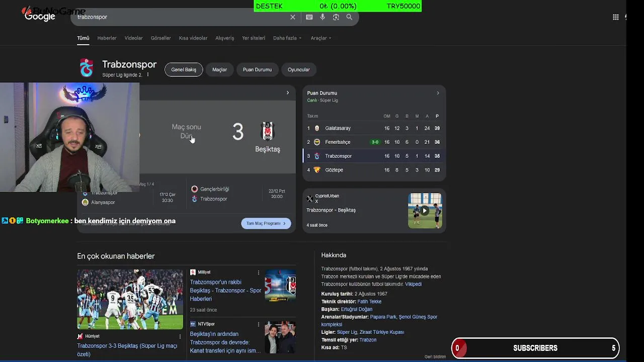This screenshot has width=644, height=362.
Task: Select the Maçlar chip
Action: coord(219,70)
